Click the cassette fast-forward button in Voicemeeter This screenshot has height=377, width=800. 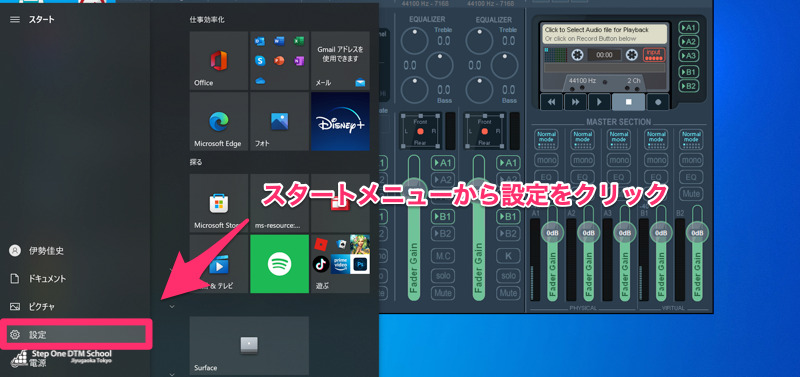(x=576, y=102)
